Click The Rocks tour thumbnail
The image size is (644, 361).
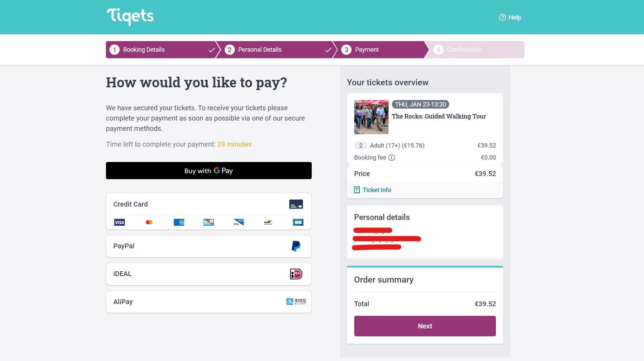[371, 117]
